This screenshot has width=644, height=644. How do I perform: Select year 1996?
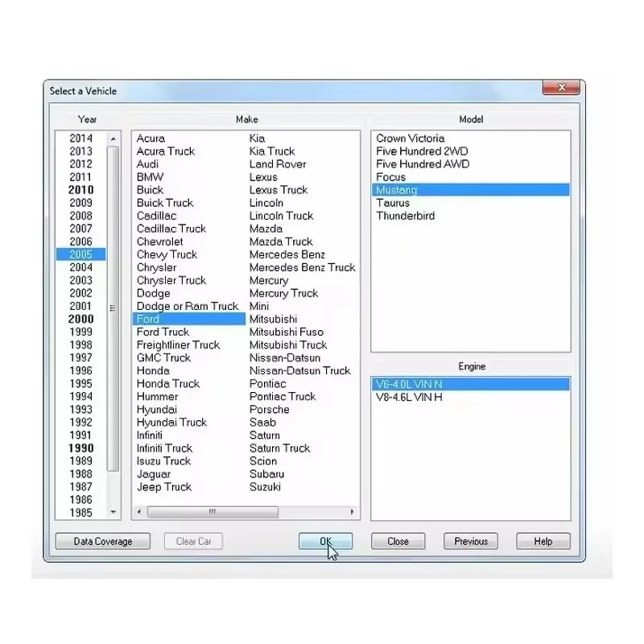[81, 370]
